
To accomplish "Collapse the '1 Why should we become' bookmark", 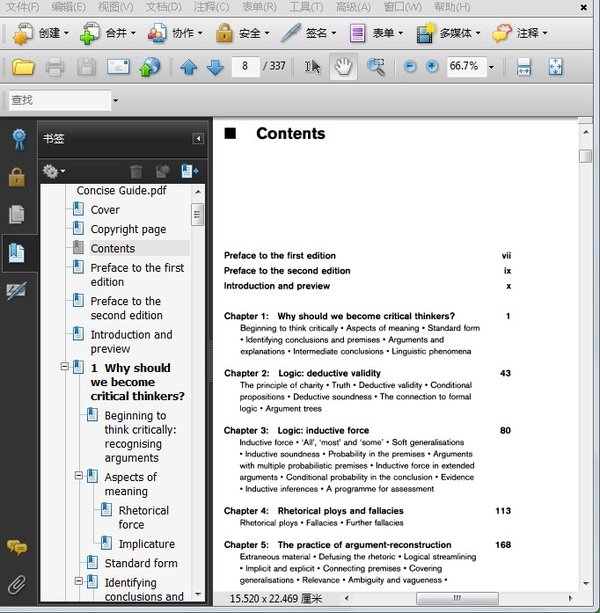I will [x=65, y=368].
